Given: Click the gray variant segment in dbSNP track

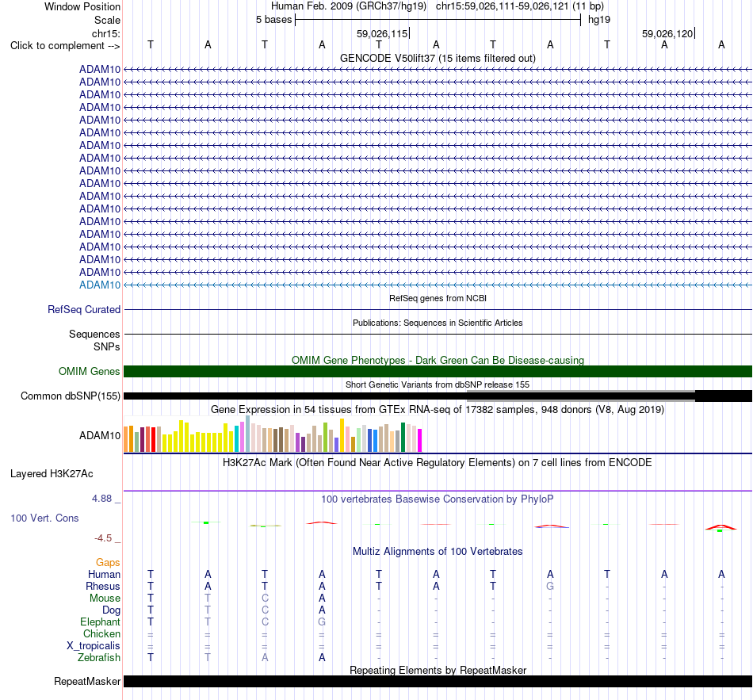Looking at the screenshot, I should (581, 396).
